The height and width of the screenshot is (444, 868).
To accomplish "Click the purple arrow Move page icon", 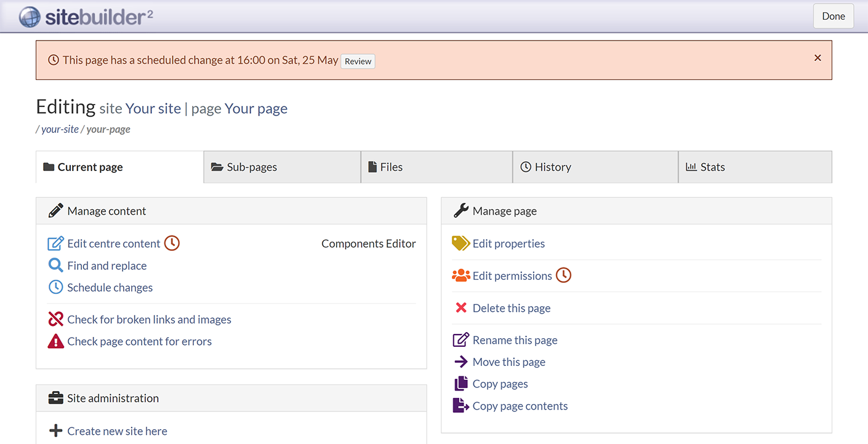I will coord(460,362).
